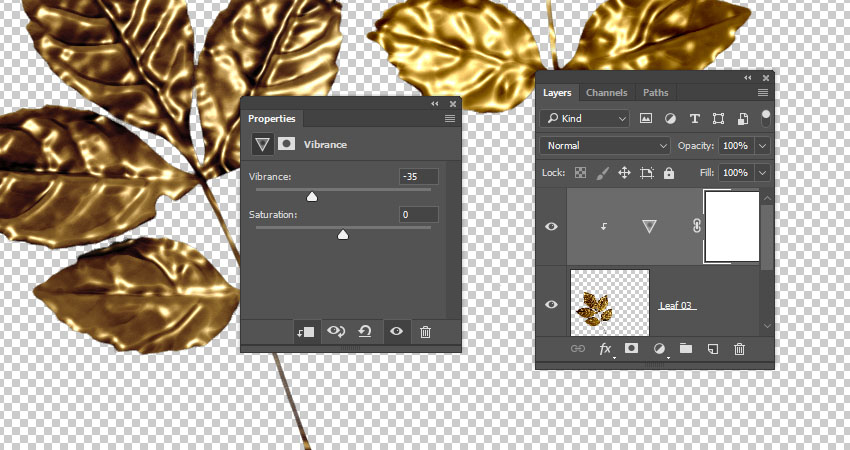850x450 pixels.
Task: Open Layers panel flyout menu
Action: tap(763, 93)
